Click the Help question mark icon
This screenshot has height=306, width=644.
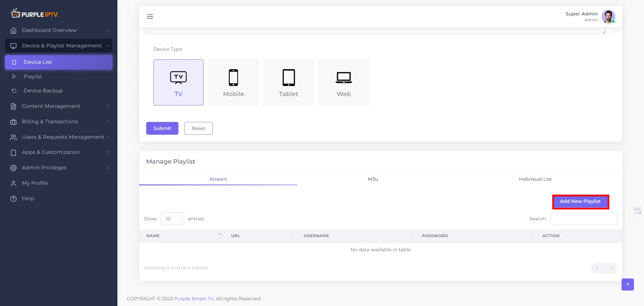coord(13,199)
